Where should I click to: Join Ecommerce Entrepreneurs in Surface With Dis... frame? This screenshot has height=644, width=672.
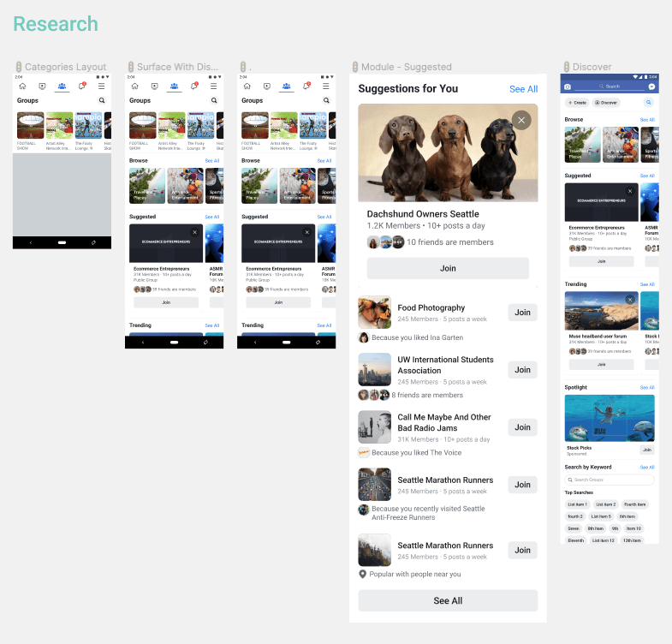click(166, 302)
